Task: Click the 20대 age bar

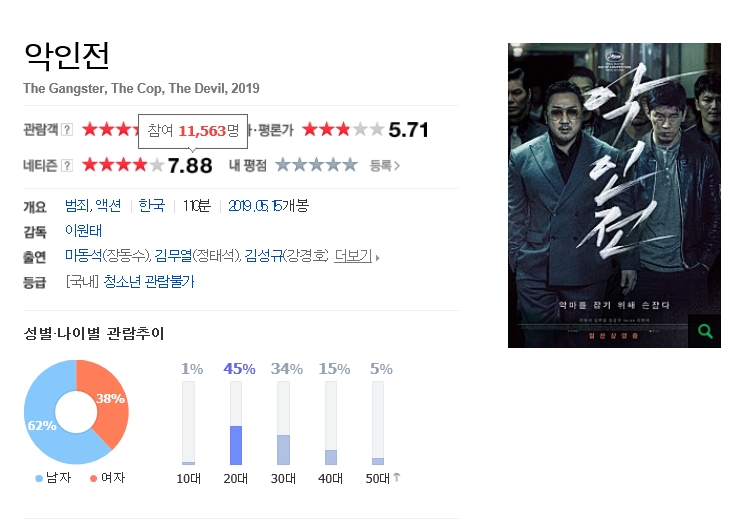Action: pyautogui.click(x=236, y=423)
